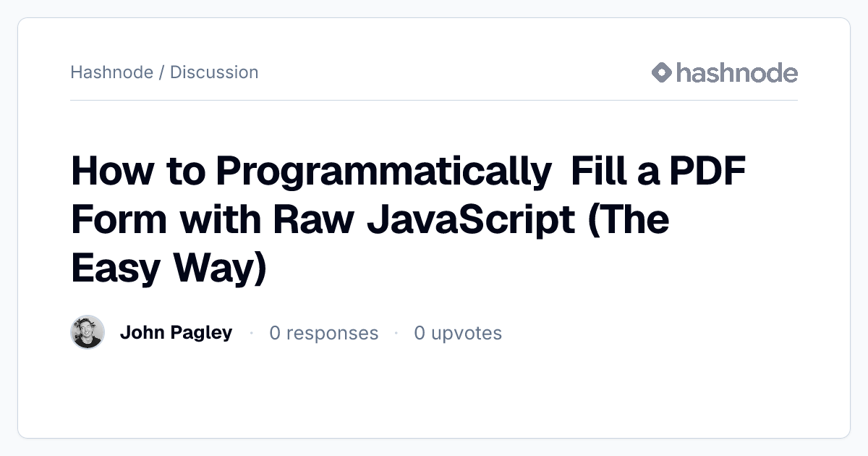This screenshot has width=868, height=456.
Task: Click the slash separator between Hashnode and Discussion
Action: tap(161, 72)
